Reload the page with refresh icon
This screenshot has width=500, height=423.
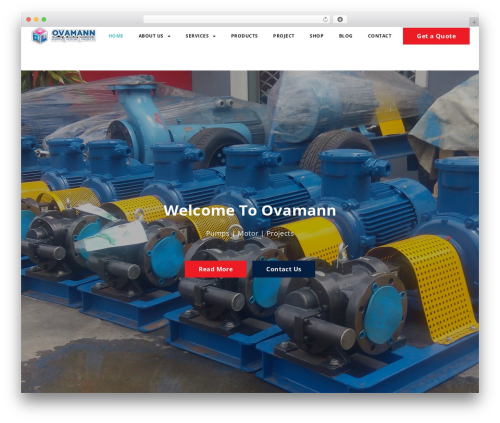tap(325, 19)
